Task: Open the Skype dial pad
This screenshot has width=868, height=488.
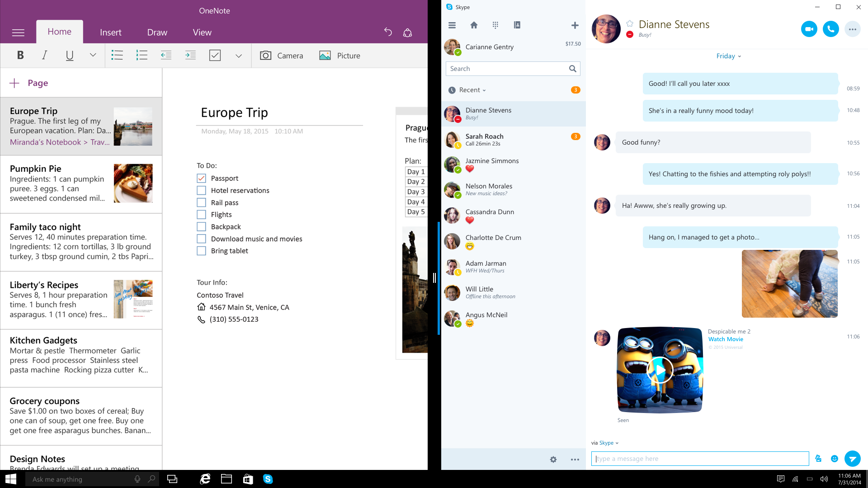Action: [x=495, y=25]
